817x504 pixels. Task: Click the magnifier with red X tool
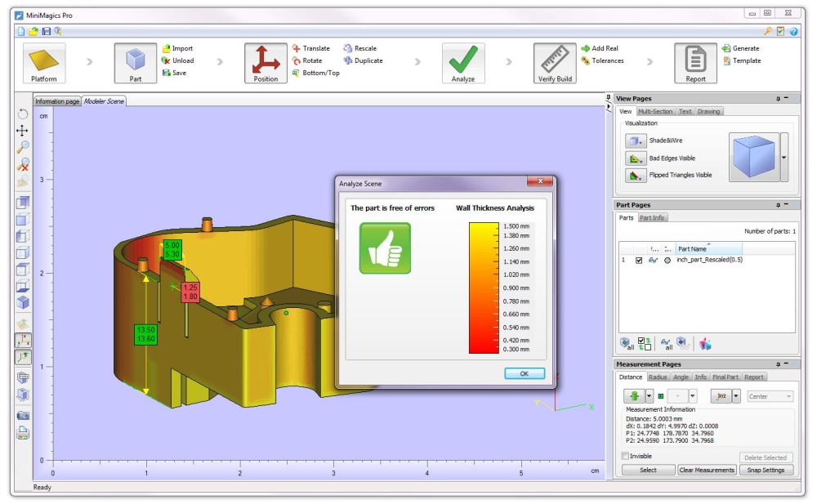(x=23, y=165)
